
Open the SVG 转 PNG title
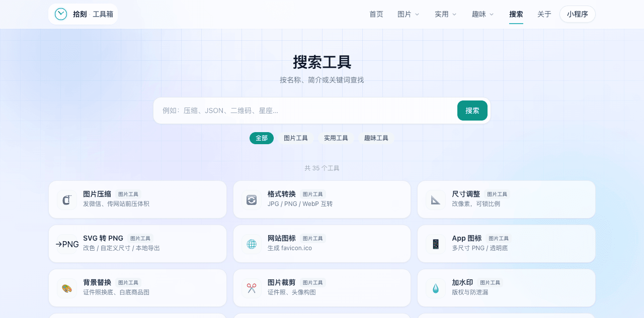tap(103, 238)
